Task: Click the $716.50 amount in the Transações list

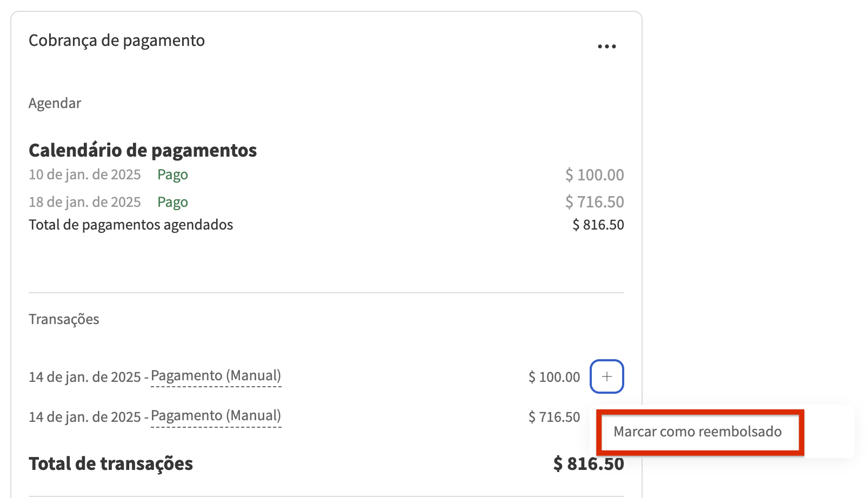Action: coord(554,417)
